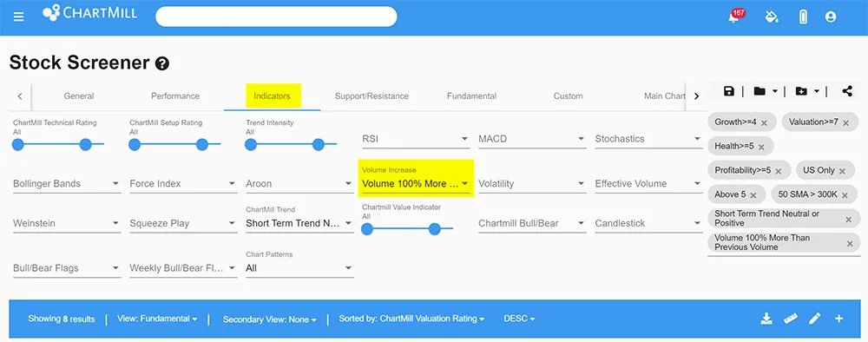Remove the Growth>=4 filter chip

click(x=764, y=123)
